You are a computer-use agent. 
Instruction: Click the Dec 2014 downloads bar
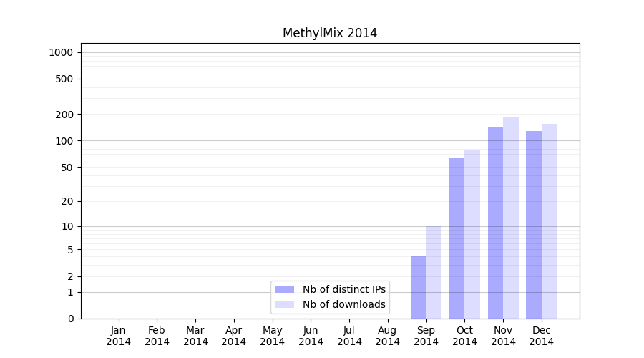point(549,221)
